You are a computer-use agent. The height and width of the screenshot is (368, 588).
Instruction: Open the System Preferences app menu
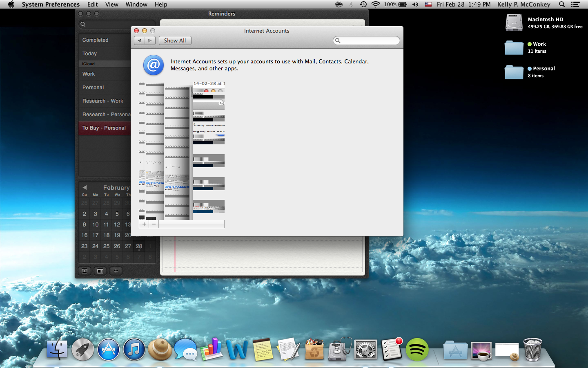[x=51, y=4]
